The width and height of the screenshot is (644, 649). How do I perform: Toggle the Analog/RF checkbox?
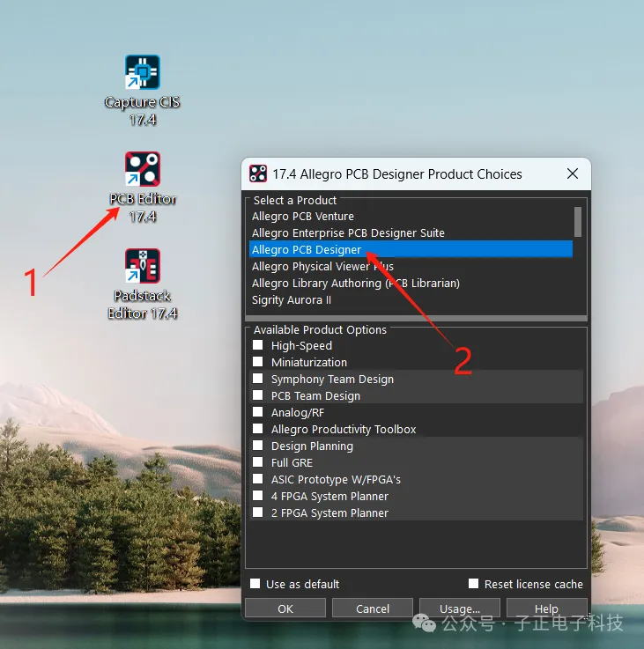[x=257, y=412]
